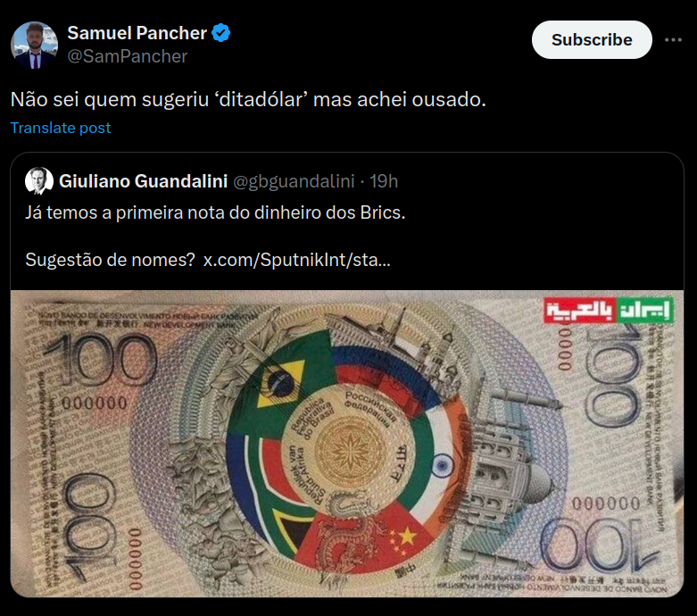Click the Chinese flag with dragon on banknote

[362, 538]
